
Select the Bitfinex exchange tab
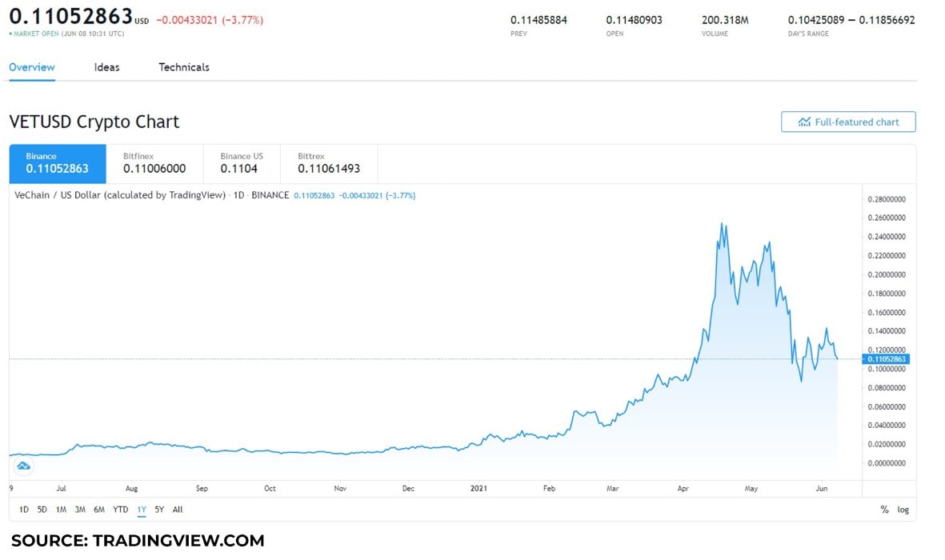[154, 162]
